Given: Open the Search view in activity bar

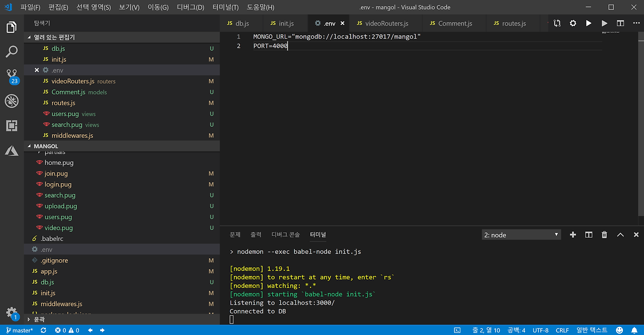Looking at the screenshot, I should (x=12, y=51).
